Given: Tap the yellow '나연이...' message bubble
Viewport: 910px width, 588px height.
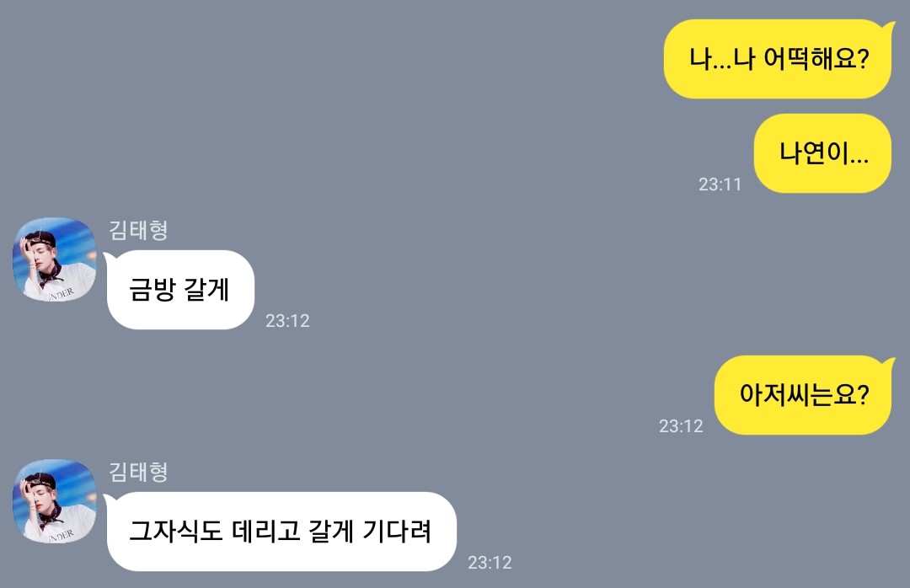Looking at the screenshot, I should pos(823,153).
